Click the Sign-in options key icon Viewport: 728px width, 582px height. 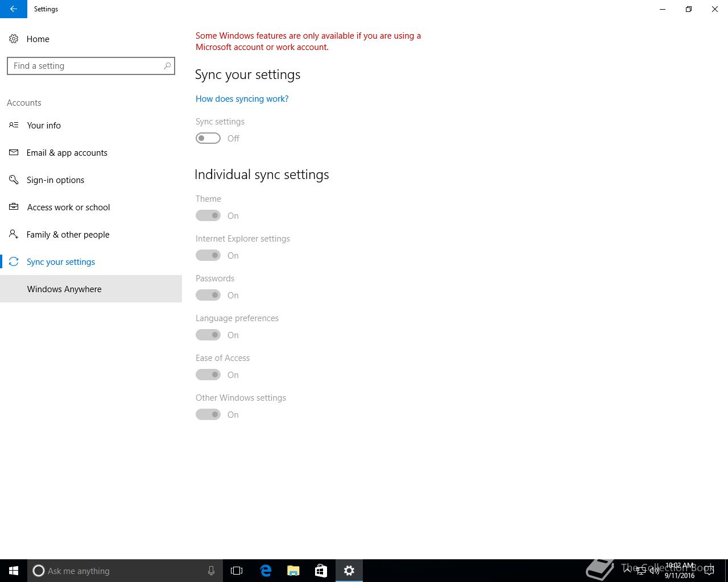[x=14, y=180]
